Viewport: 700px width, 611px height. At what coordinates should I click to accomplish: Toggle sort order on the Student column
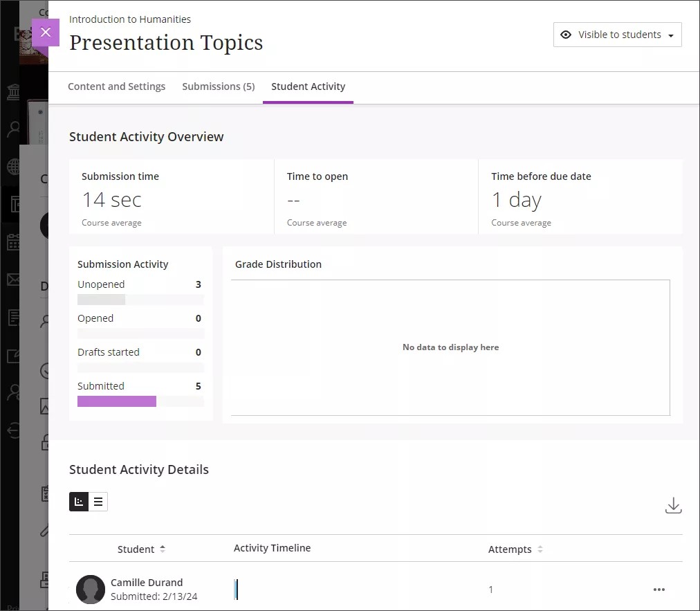pos(161,548)
